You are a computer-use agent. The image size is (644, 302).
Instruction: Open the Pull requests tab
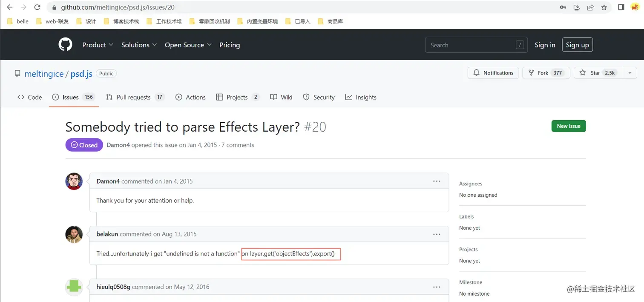pyautogui.click(x=135, y=97)
